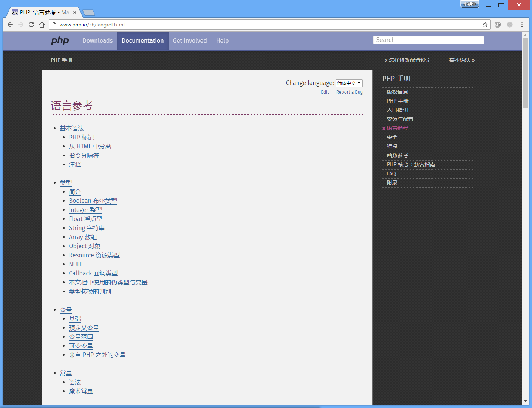
Task: Click the gray circle extension icon
Action: tap(510, 25)
